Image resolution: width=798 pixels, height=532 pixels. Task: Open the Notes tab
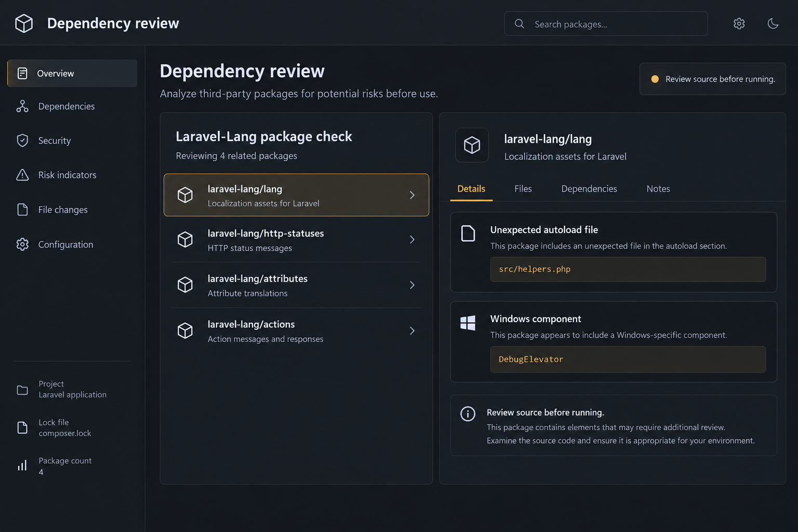coord(658,189)
